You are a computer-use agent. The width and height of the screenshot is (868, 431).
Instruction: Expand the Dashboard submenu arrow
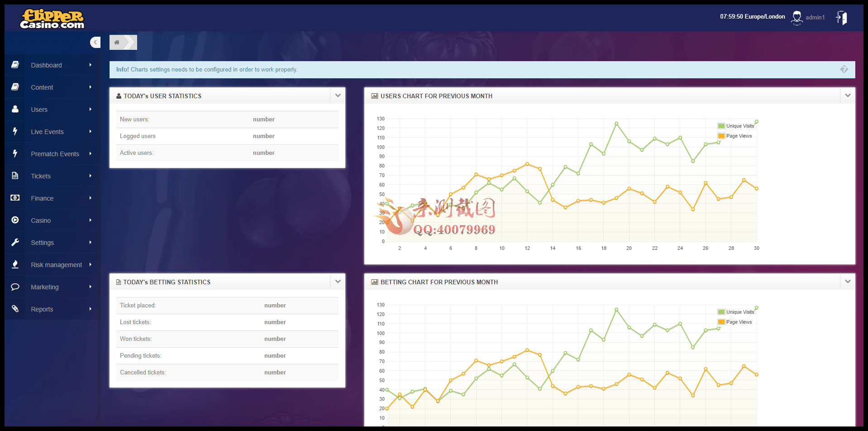click(x=91, y=65)
